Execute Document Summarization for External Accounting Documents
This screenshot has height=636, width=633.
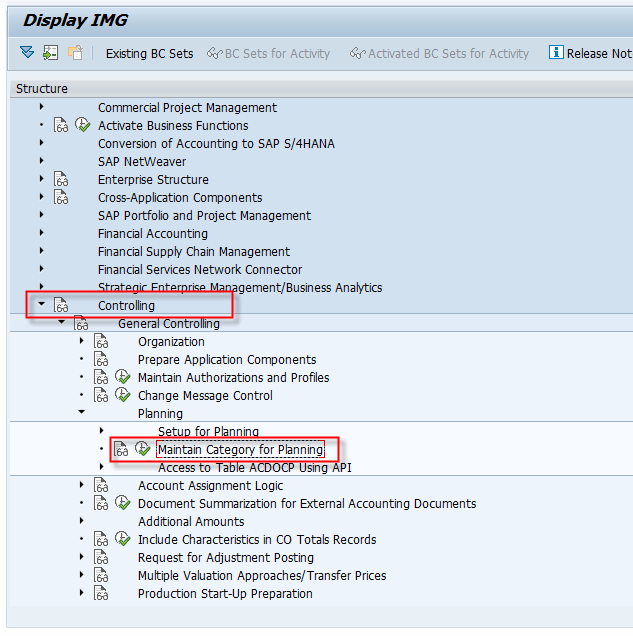pos(122,503)
